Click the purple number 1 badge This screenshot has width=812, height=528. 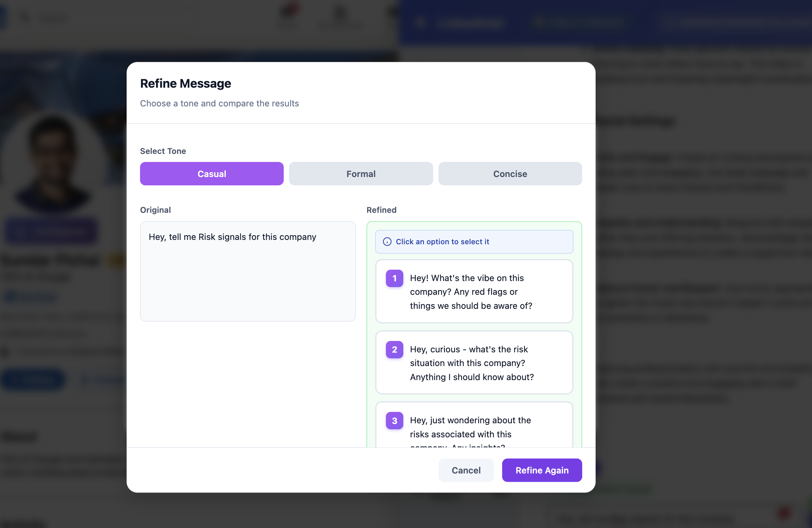pos(394,278)
